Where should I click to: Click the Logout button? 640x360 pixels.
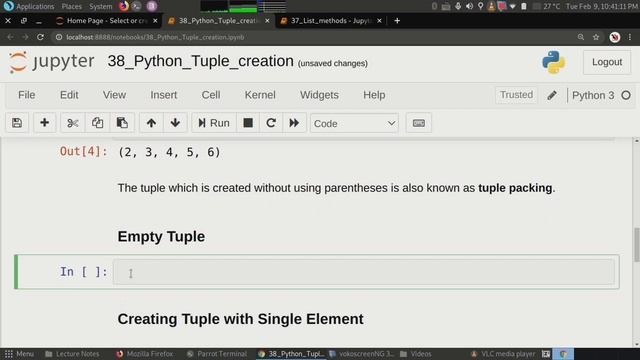click(607, 62)
